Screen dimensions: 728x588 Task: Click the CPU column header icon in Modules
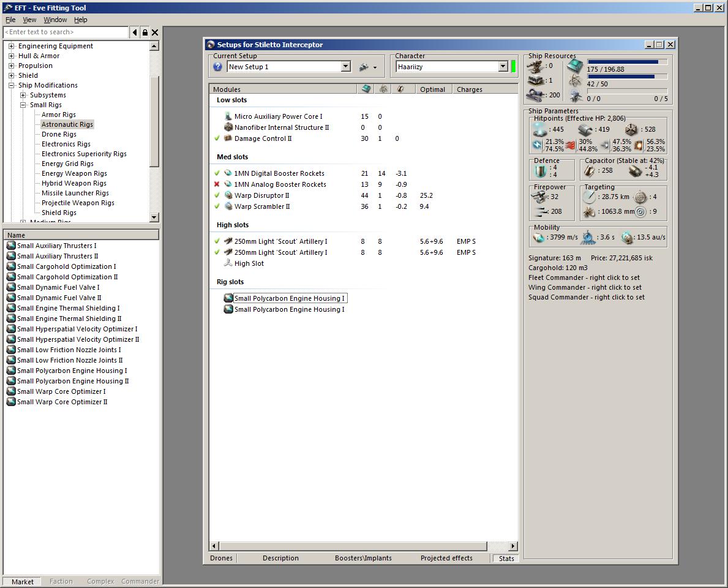coord(366,89)
